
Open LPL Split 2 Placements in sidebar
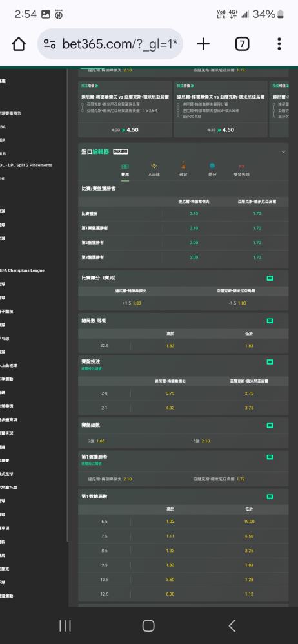(x=26, y=165)
